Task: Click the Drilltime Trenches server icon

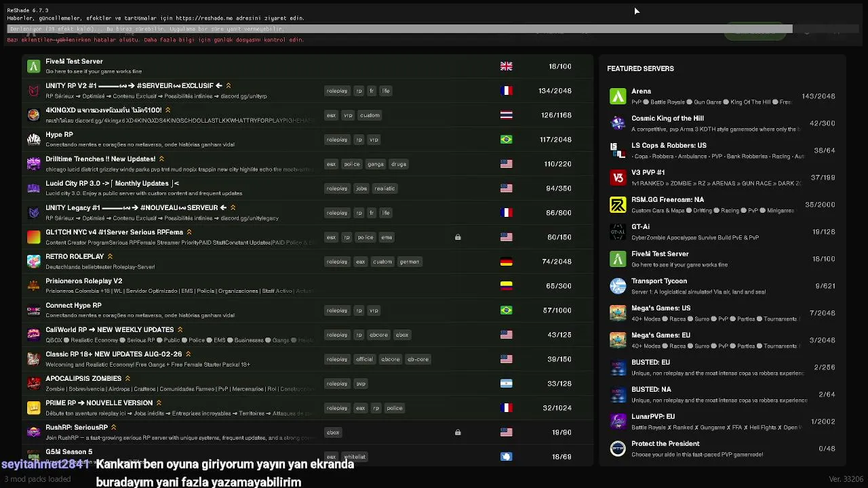Action: pyautogui.click(x=33, y=164)
